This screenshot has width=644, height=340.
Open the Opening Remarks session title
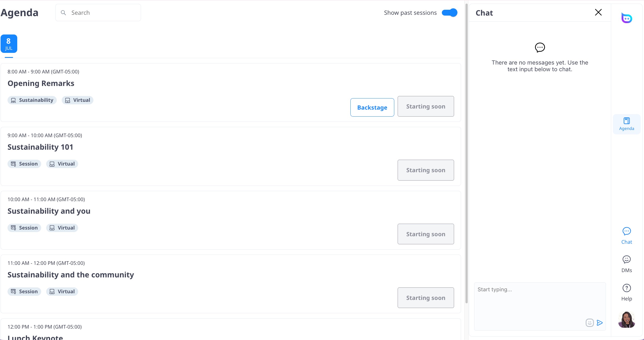pos(41,83)
